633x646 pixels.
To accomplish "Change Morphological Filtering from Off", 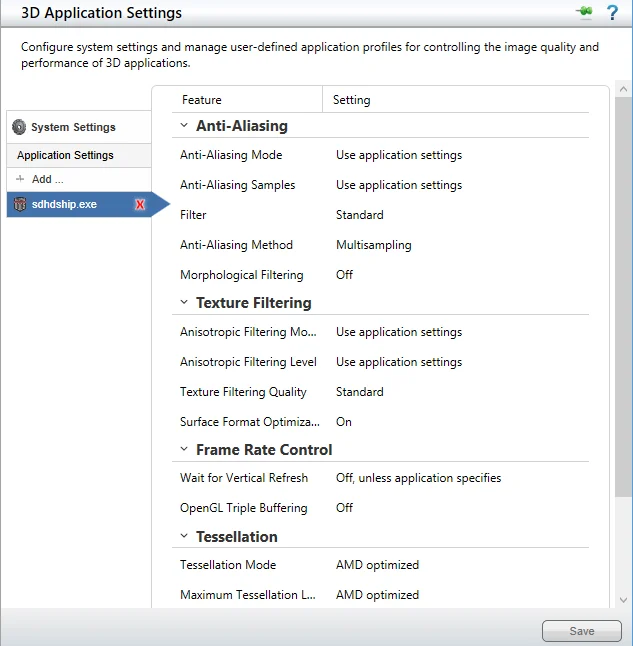I will click(x=345, y=275).
